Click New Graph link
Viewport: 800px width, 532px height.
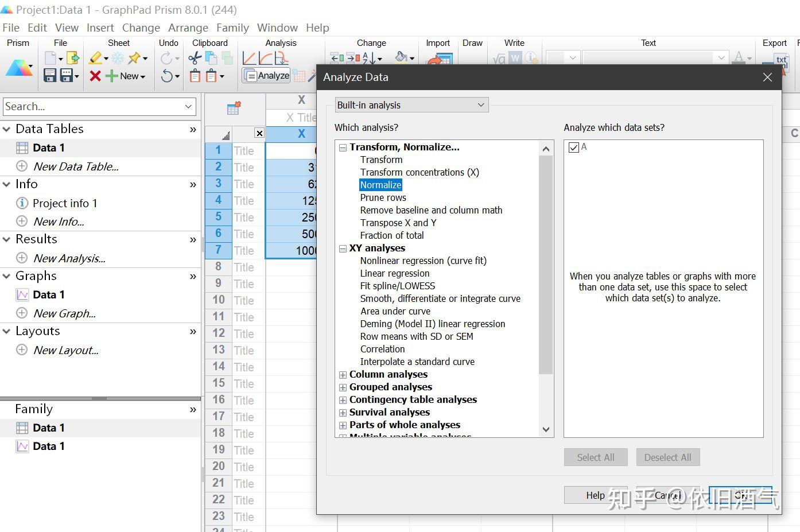click(x=64, y=313)
